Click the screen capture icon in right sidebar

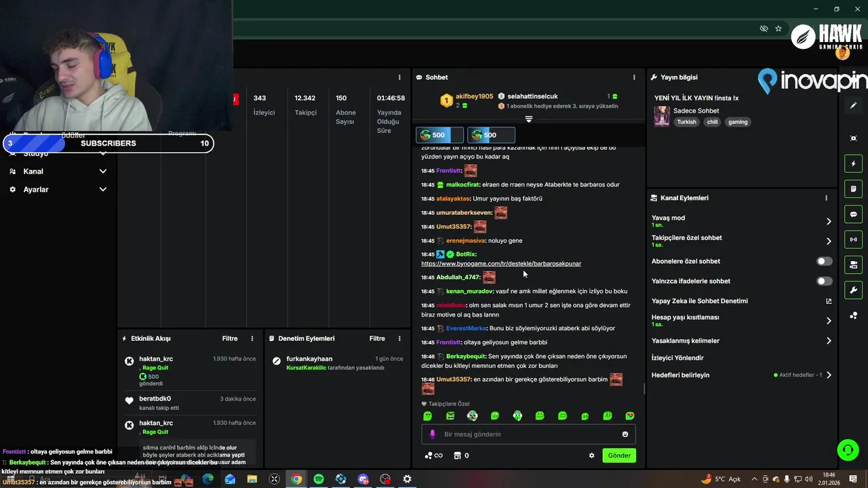click(853, 138)
